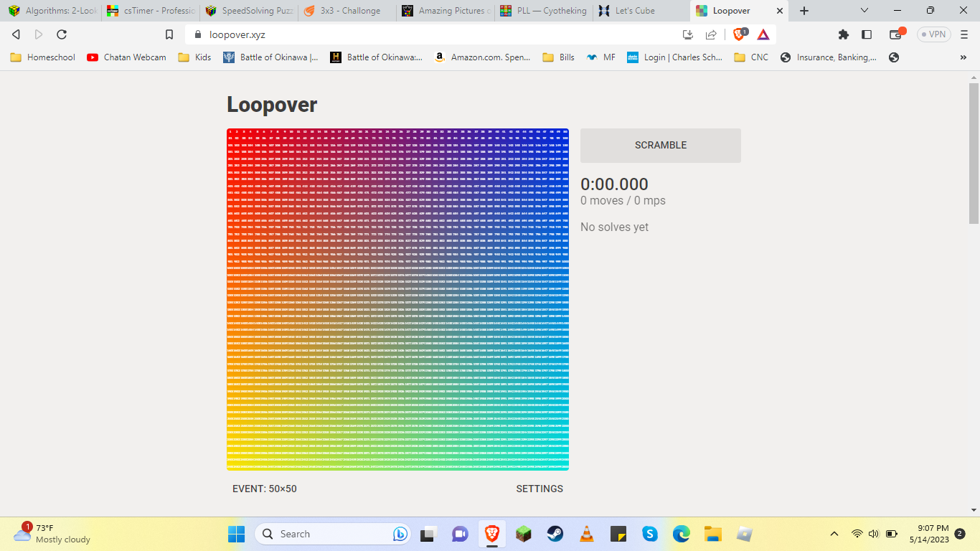The width and height of the screenshot is (980, 551).
Task: Toggle the Brave VPN button
Action: pyautogui.click(x=934, y=34)
